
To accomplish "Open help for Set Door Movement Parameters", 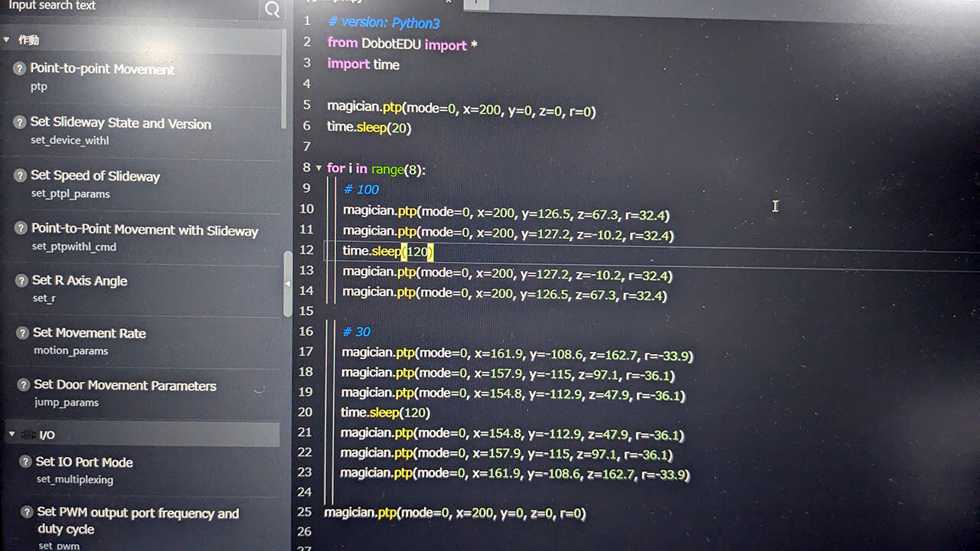I will point(23,385).
